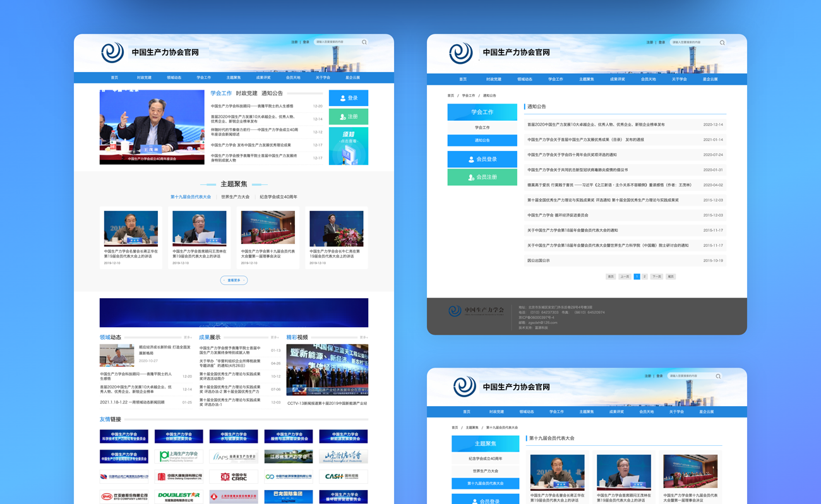Viewport: 821px width, 504px height.
Task: Select the 通知公告 tab in the homepage news panel
Action: (272, 93)
